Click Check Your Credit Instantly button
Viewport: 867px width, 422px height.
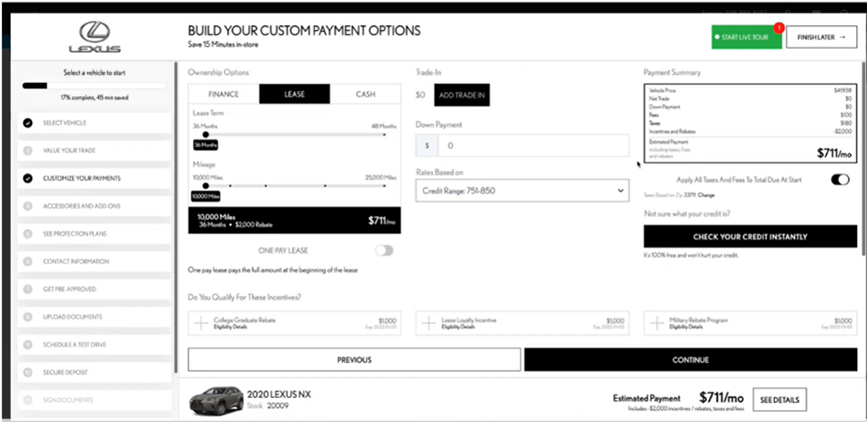pyautogui.click(x=750, y=237)
